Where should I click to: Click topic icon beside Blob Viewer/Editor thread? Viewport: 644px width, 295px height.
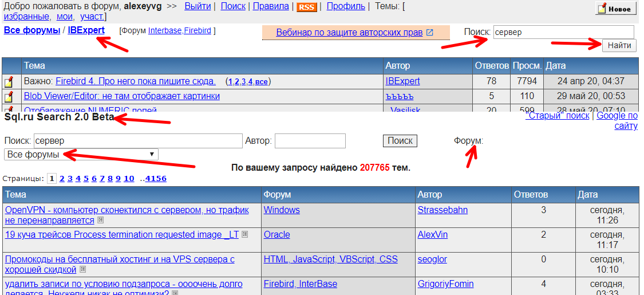[x=9, y=96]
